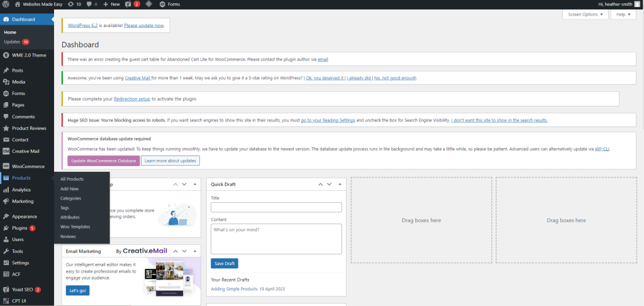The height and width of the screenshot is (306, 644).
Task: Open Woo Templates from Products submenu
Action: click(x=75, y=227)
